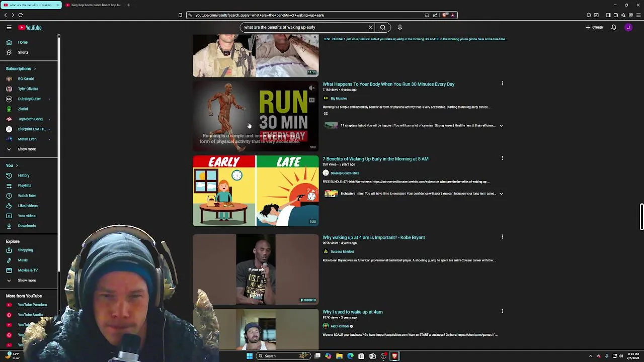Go back in browser history
644x362 pixels.
click(x=6, y=15)
